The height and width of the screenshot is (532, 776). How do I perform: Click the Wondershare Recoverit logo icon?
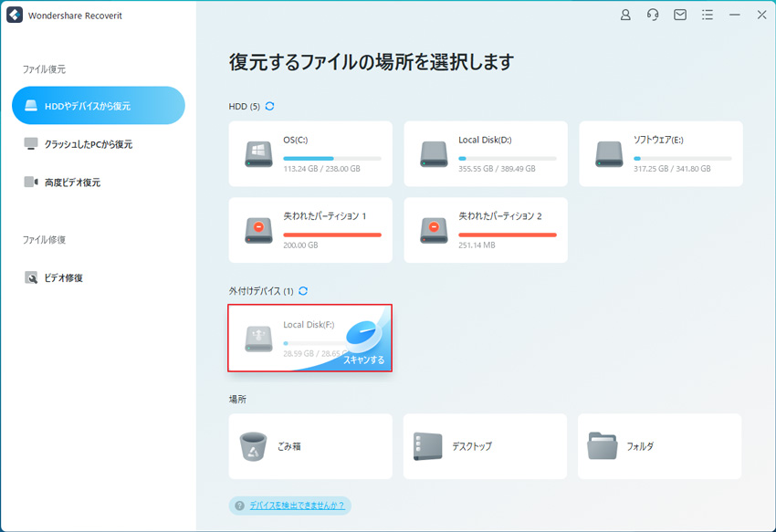tap(14, 16)
